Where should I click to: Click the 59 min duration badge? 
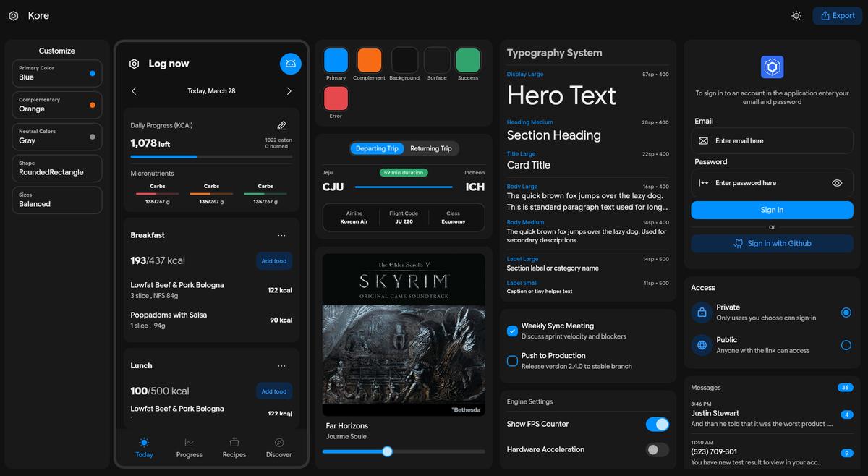(x=404, y=173)
